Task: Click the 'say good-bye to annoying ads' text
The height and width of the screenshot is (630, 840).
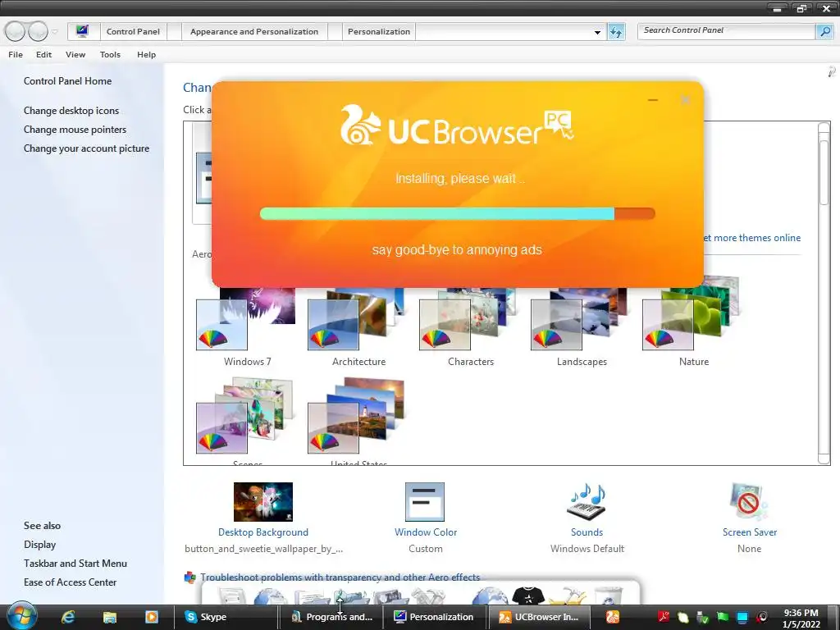Action: pos(457,250)
